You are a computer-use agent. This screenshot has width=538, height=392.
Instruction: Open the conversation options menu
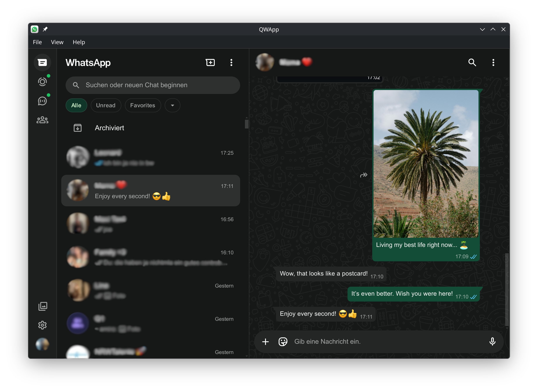point(493,62)
